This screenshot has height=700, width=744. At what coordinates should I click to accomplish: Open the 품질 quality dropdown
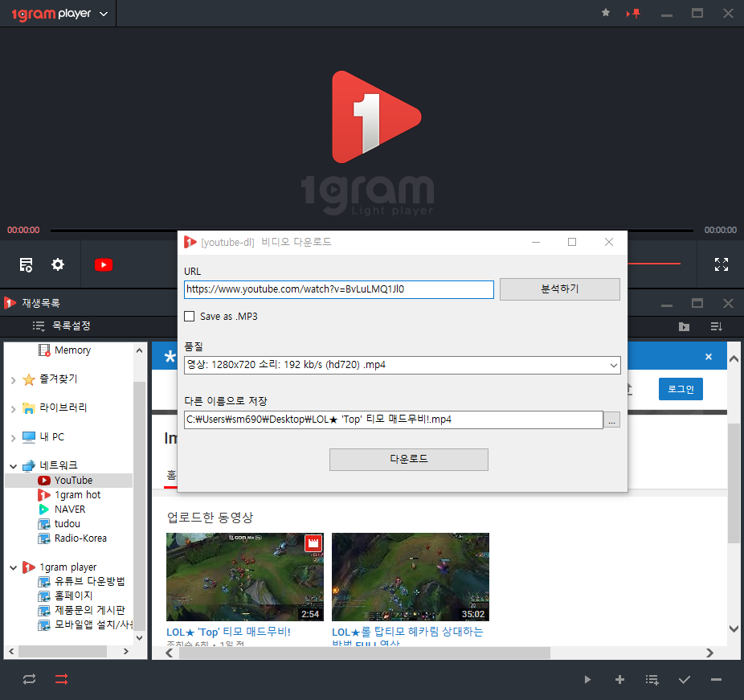tap(403, 365)
